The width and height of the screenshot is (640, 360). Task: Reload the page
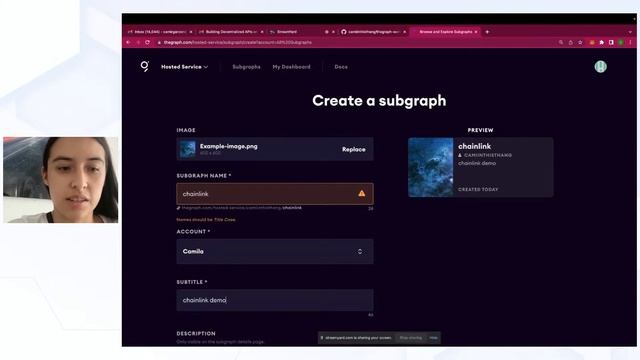click(x=147, y=42)
